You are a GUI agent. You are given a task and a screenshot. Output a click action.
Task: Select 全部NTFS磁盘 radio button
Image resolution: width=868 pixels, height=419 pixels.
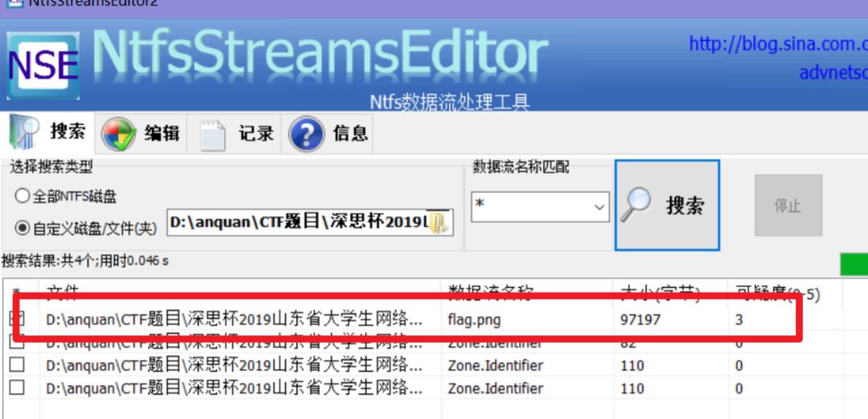click(67, 196)
